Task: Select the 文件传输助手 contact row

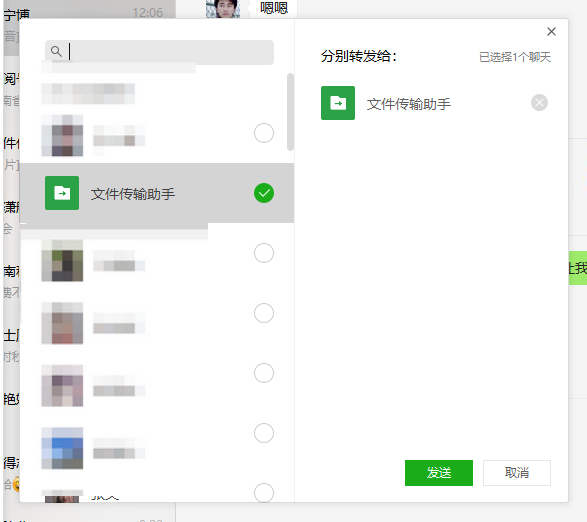Action: pyautogui.click(x=157, y=193)
